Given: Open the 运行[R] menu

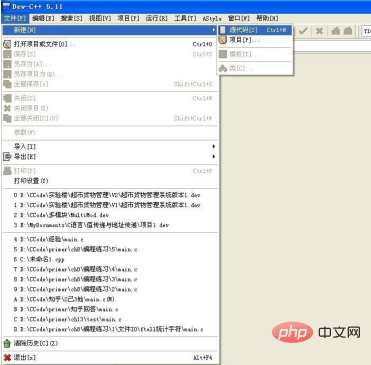Looking at the screenshot, I should click(157, 18).
